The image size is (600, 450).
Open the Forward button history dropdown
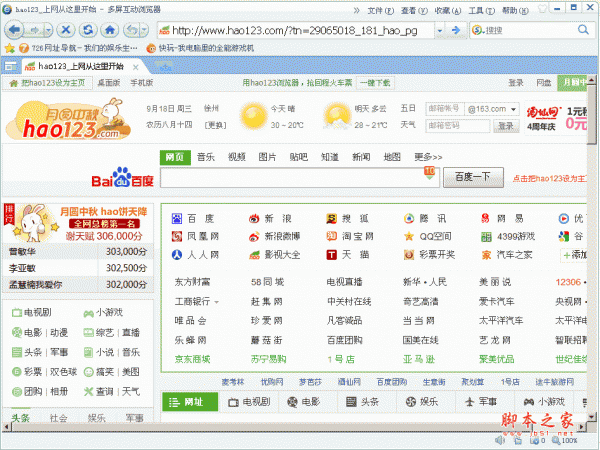pos(48,30)
